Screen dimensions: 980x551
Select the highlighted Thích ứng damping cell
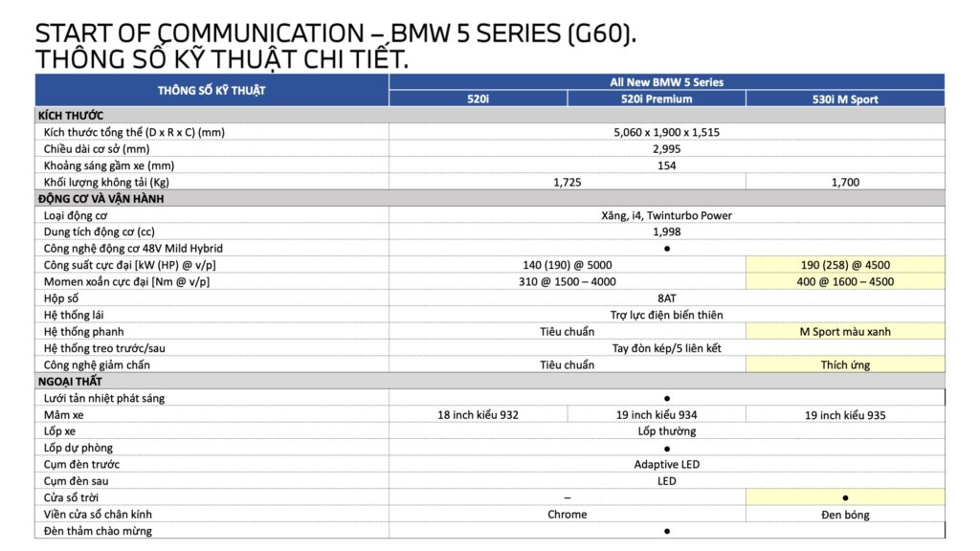click(x=845, y=364)
